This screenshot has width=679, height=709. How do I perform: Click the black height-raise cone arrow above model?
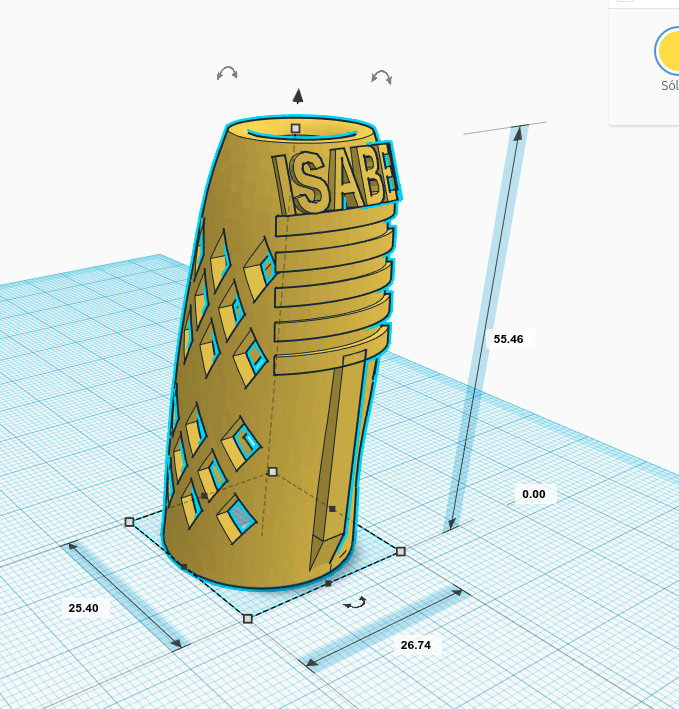tap(297, 96)
